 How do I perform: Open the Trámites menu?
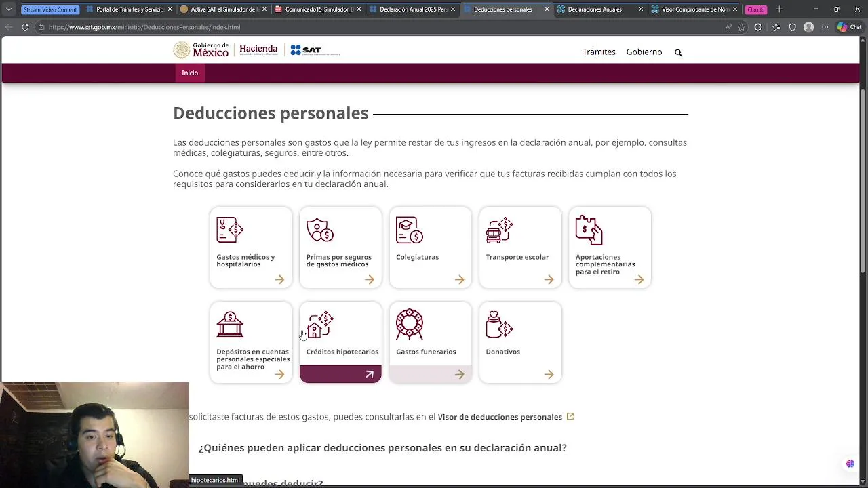point(599,52)
